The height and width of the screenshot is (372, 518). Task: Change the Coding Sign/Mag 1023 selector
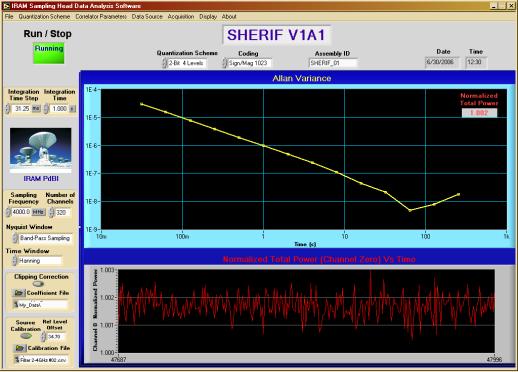pyautogui.click(x=247, y=63)
